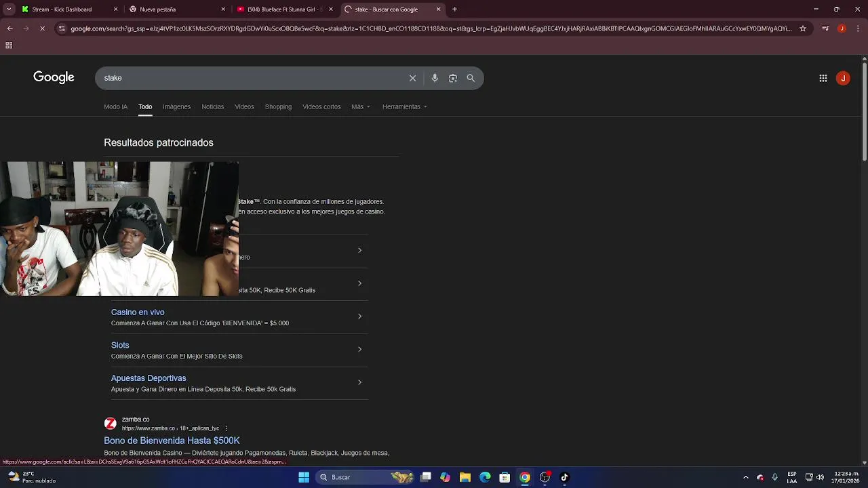Click the Google logo
The image size is (868, 488).
tap(54, 77)
